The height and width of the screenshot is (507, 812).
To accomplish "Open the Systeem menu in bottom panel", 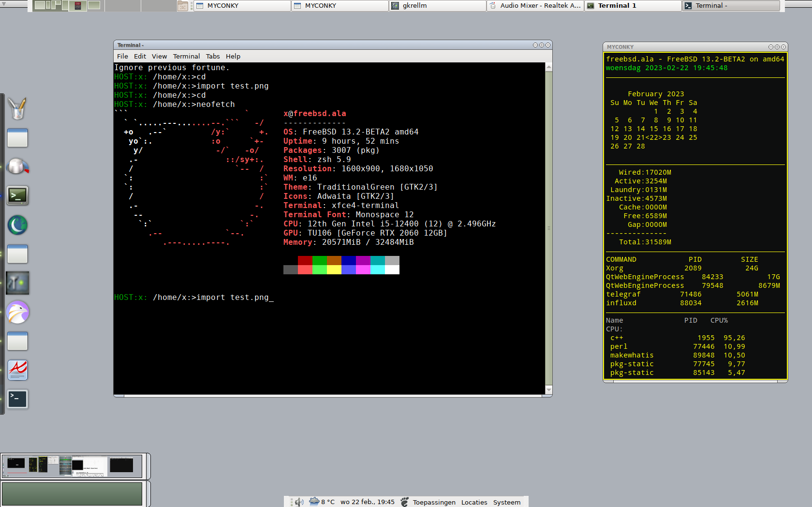I will (x=507, y=502).
